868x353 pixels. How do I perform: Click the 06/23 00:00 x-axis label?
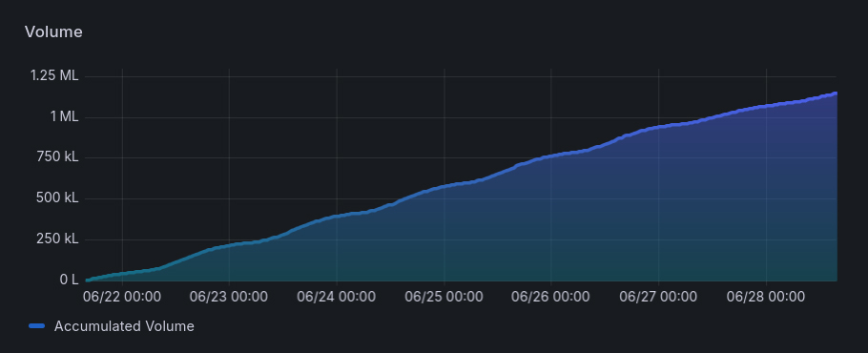click(x=229, y=297)
